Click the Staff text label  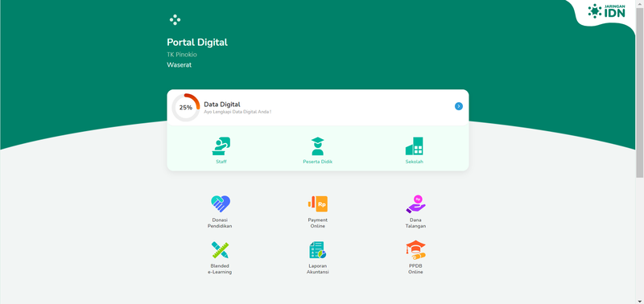(x=221, y=162)
